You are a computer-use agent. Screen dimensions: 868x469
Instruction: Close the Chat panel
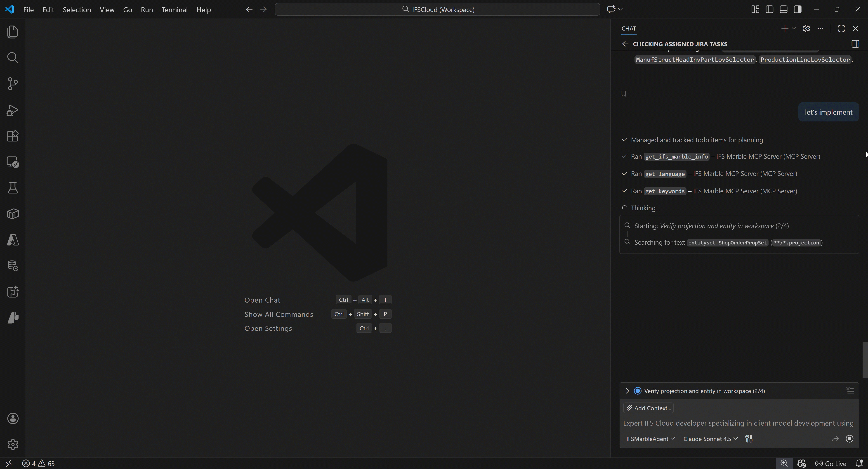pyautogui.click(x=856, y=28)
